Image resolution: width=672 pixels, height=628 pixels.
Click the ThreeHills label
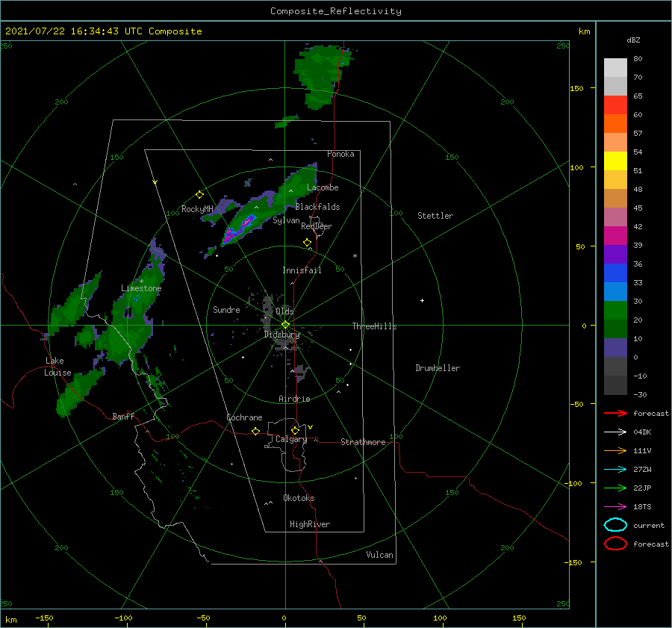click(374, 326)
